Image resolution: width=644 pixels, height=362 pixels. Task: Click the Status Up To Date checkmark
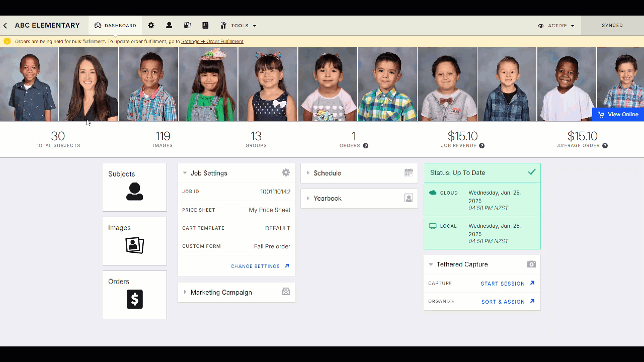tap(532, 172)
